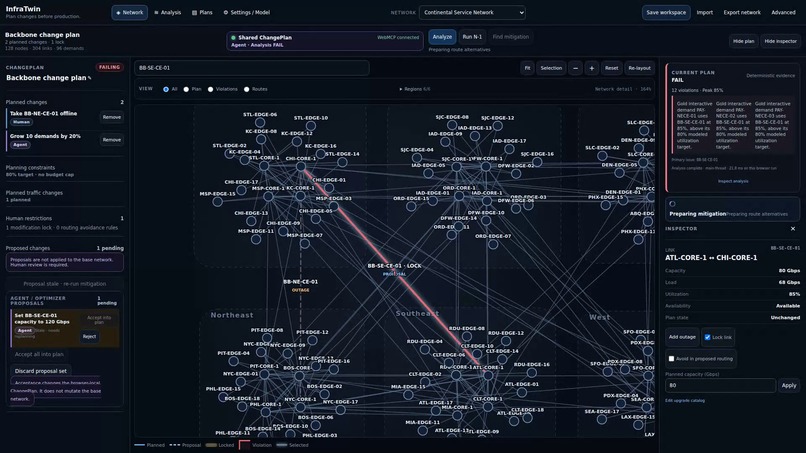Click the Planned capacity input field
Image resolution: width=806 pixels, height=453 pixels.
coord(720,385)
